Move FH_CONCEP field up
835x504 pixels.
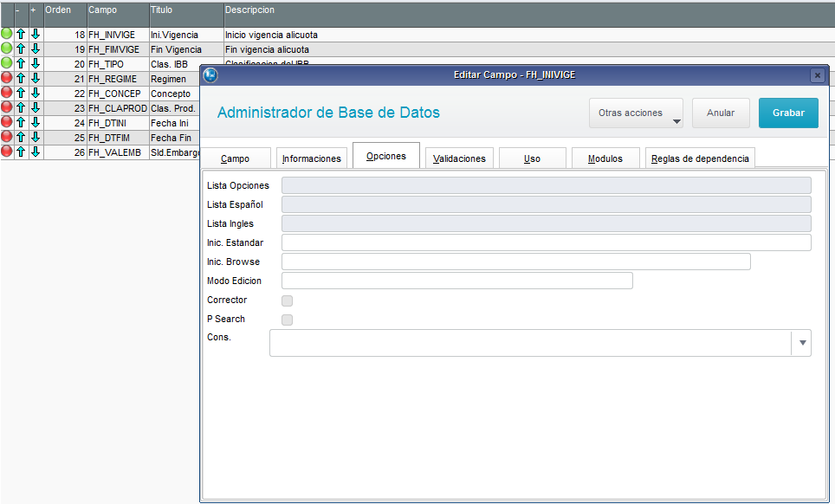coord(21,94)
